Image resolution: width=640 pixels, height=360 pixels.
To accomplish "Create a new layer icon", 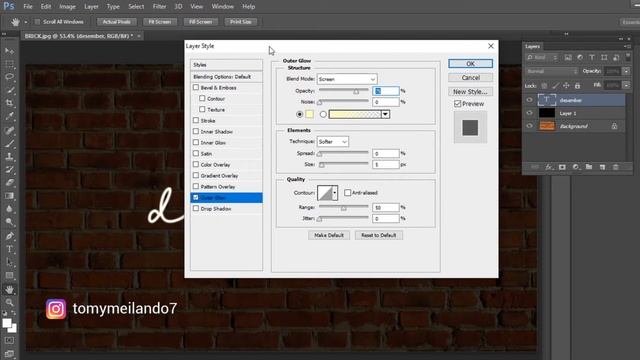I will click(602, 167).
